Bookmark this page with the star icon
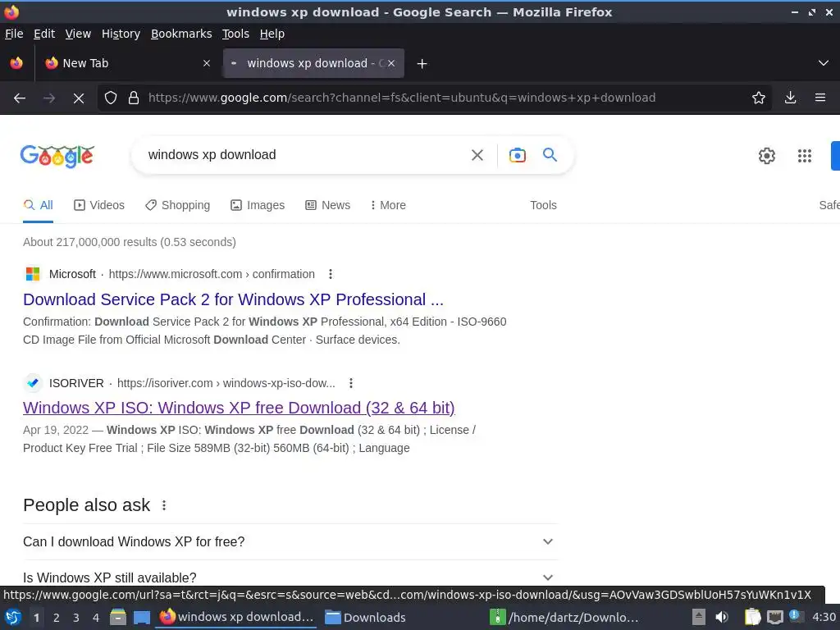The height and width of the screenshot is (630, 840). point(758,98)
